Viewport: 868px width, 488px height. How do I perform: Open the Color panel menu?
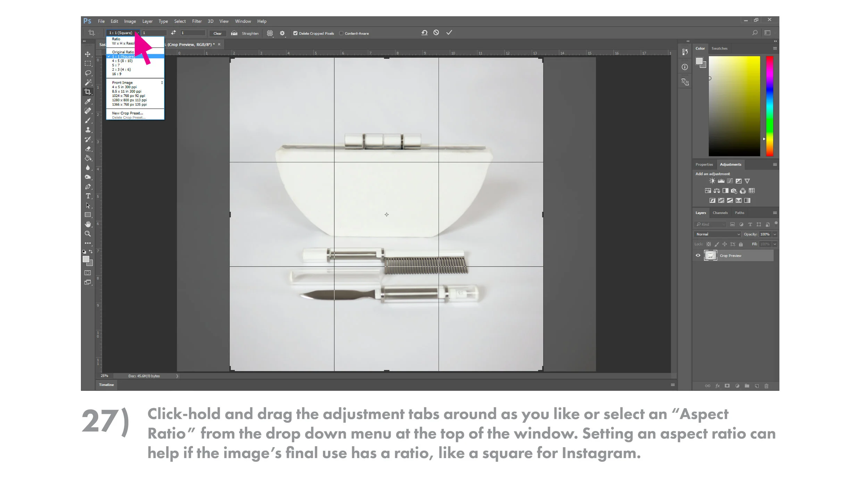(775, 49)
